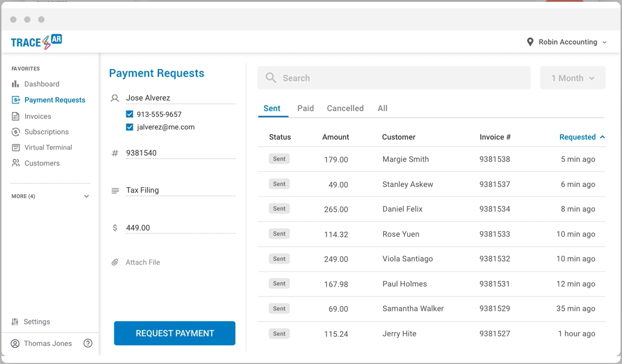Click the Attach File link
The width and height of the screenshot is (622, 364).
[143, 262]
